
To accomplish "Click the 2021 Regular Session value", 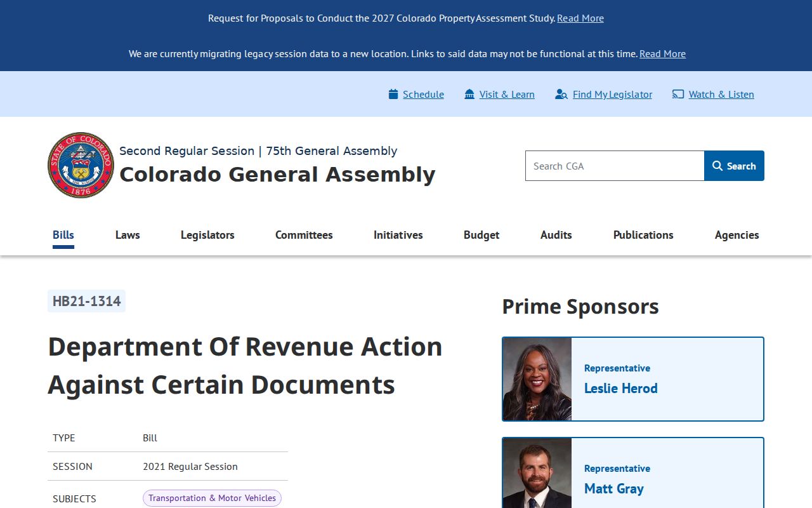I will 190,466.
